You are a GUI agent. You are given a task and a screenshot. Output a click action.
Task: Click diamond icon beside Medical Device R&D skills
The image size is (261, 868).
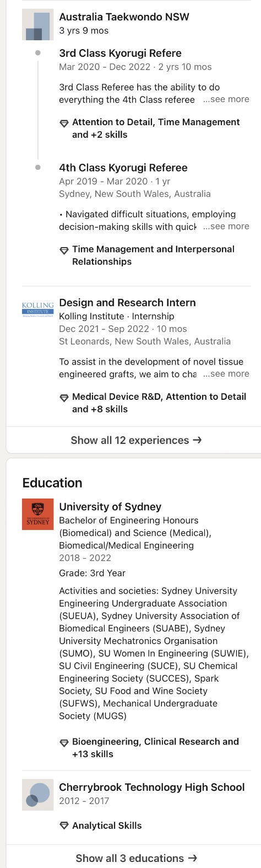64,398
